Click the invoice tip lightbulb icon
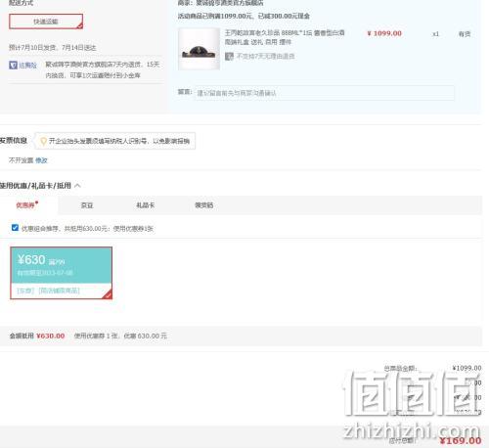The height and width of the screenshot is (448, 489). (43, 141)
